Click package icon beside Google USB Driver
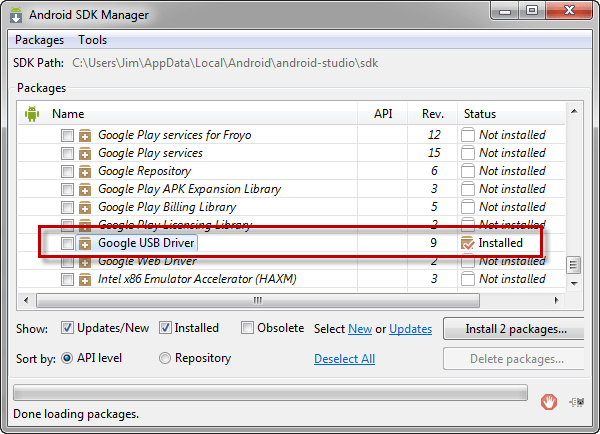Viewport: 600px width, 434px height. tap(85, 243)
